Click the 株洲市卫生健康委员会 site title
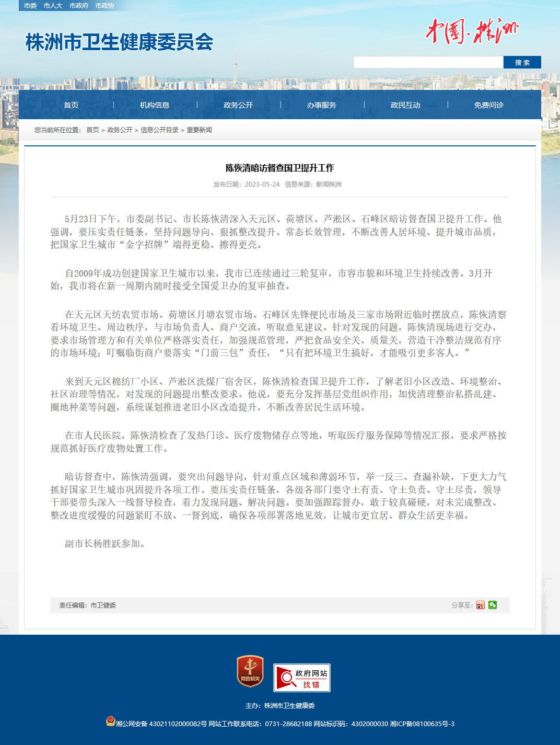Viewport: 560px width, 745px height. (x=120, y=42)
